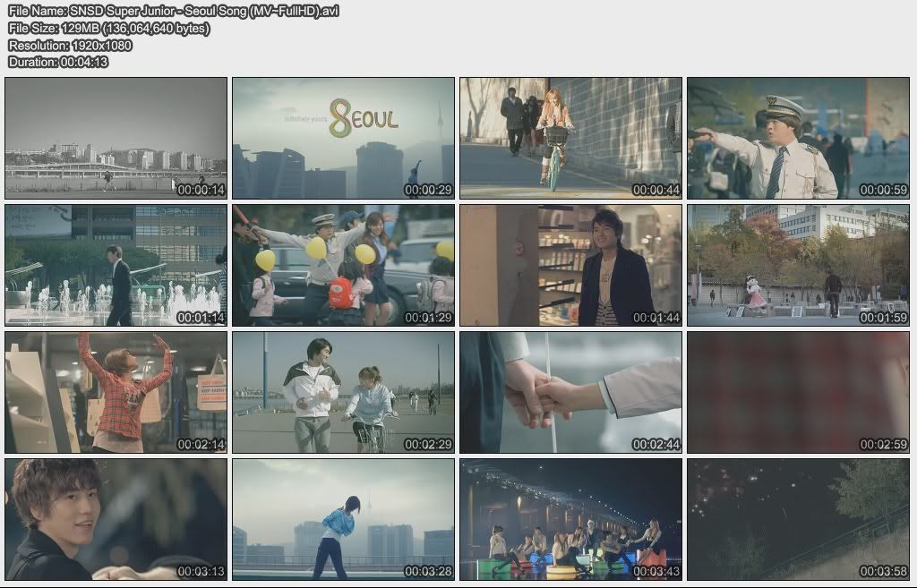
Task: Click the 00:02:59 timestamp label
Action: pyautogui.click(x=883, y=444)
